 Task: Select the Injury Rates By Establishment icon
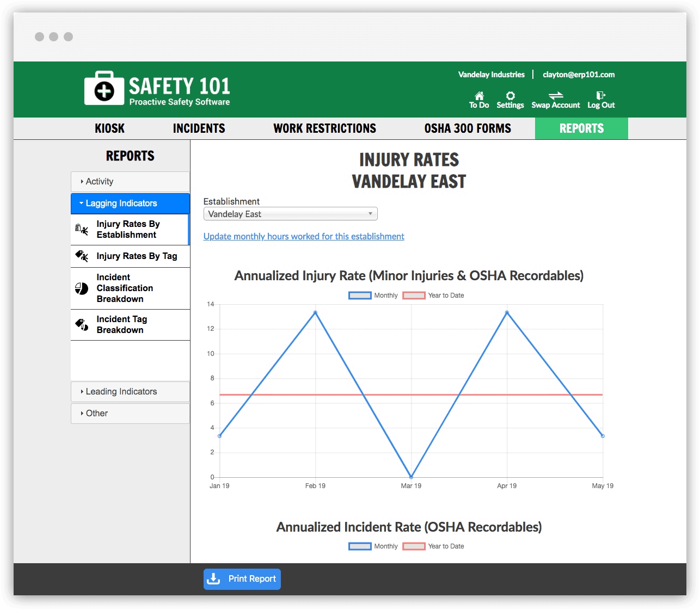point(81,230)
